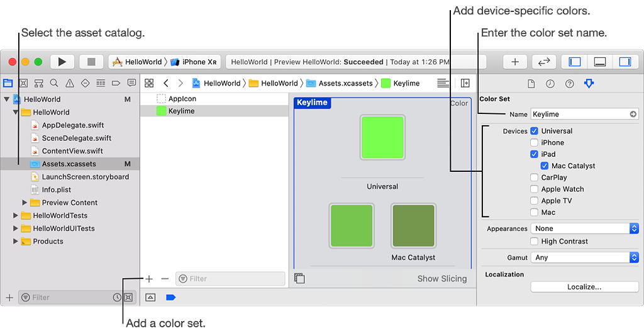
Task: Show the Attributes inspector
Action: [589, 84]
